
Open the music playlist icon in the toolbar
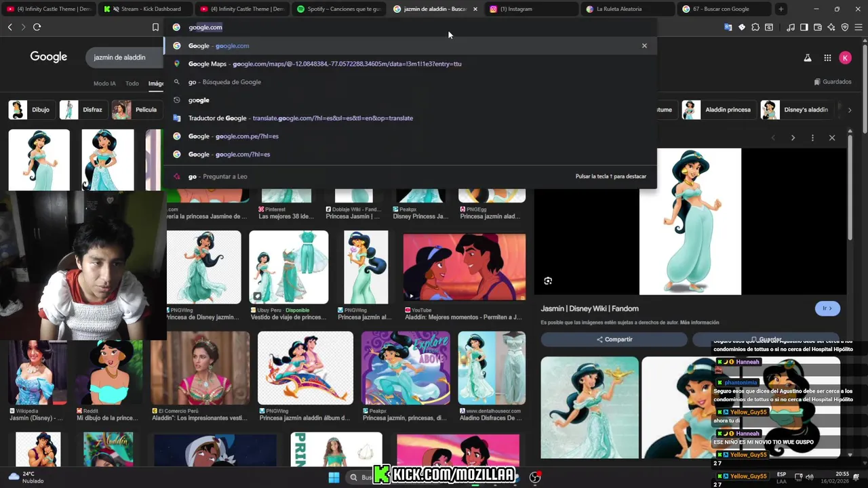point(791,27)
